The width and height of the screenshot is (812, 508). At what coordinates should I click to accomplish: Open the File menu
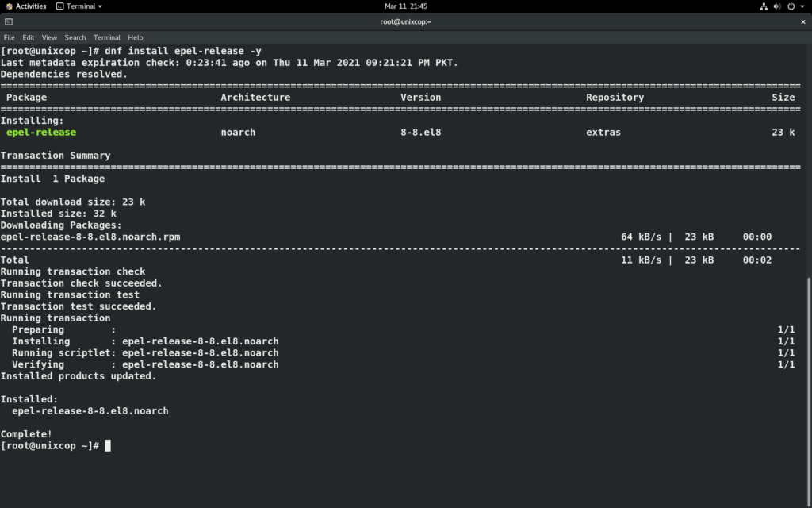tap(9, 37)
